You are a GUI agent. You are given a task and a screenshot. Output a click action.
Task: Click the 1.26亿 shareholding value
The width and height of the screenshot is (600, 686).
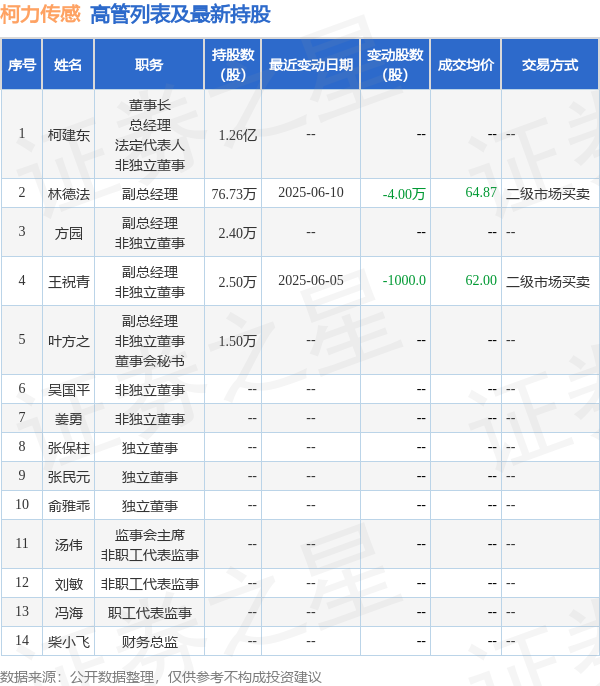pos(237,135)
